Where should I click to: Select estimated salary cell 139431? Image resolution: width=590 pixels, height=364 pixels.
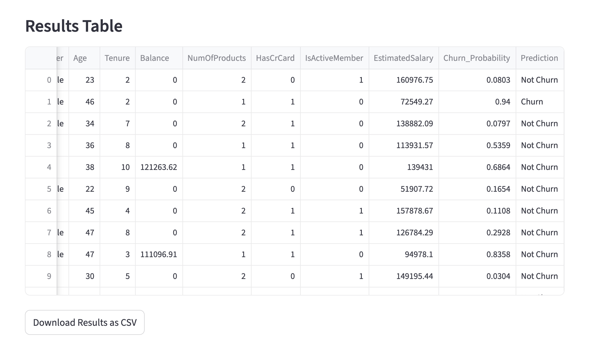pyautogui.click(x=420, y=167)
